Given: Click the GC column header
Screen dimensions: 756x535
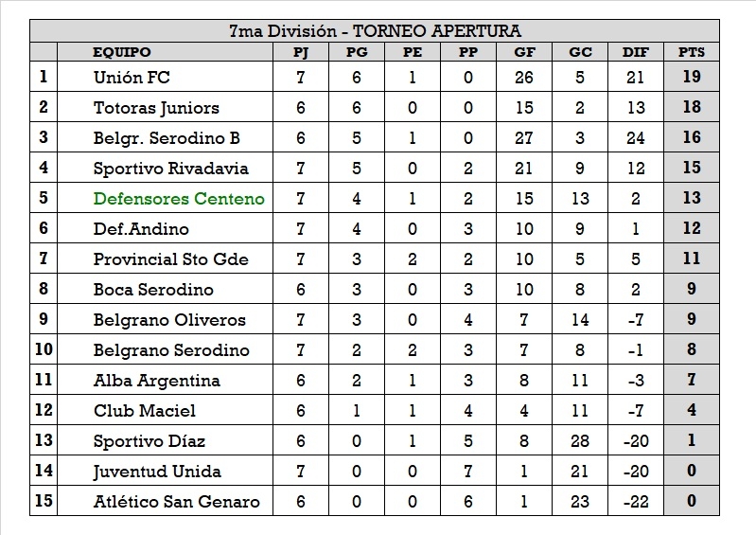Looking at the screenshot, I should tap(580, 53).
